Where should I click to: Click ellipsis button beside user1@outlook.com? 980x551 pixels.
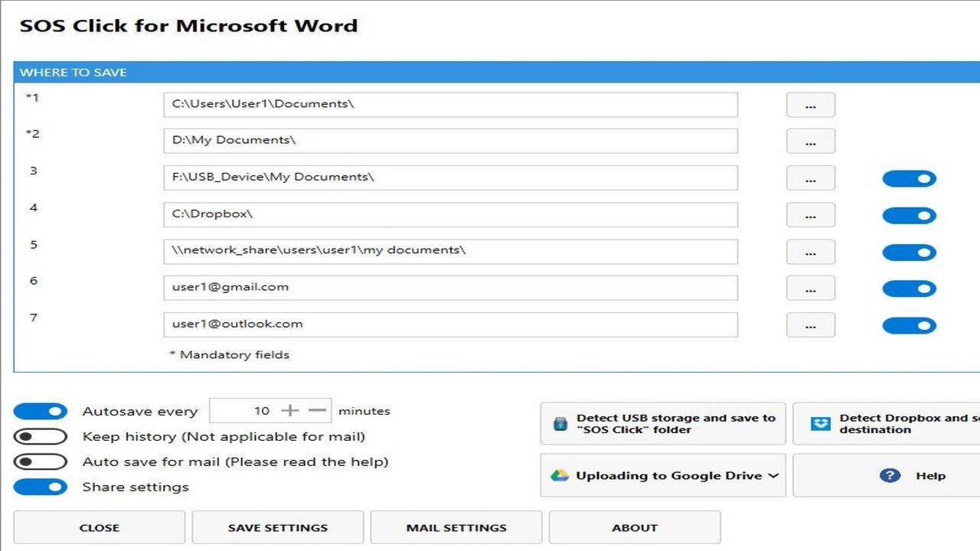click(811, 325)
